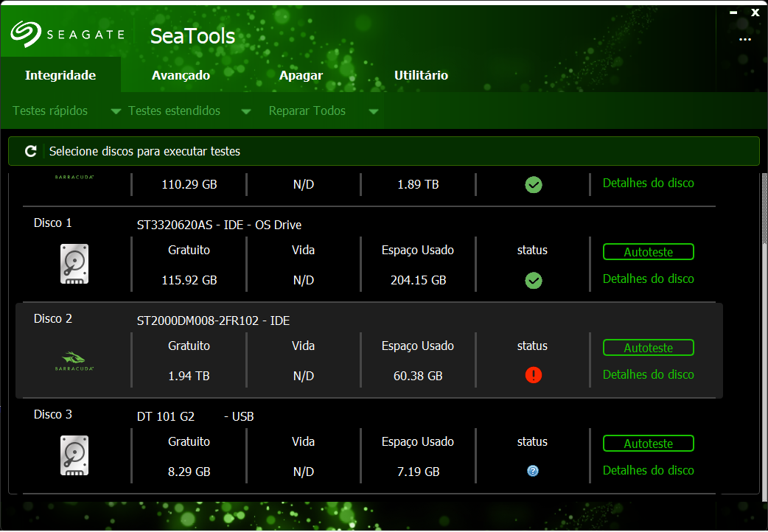This screenshot has width=768, height=532.
Task: Expand the Reparar Todos dropdown arrow
Action: point(373,112)
